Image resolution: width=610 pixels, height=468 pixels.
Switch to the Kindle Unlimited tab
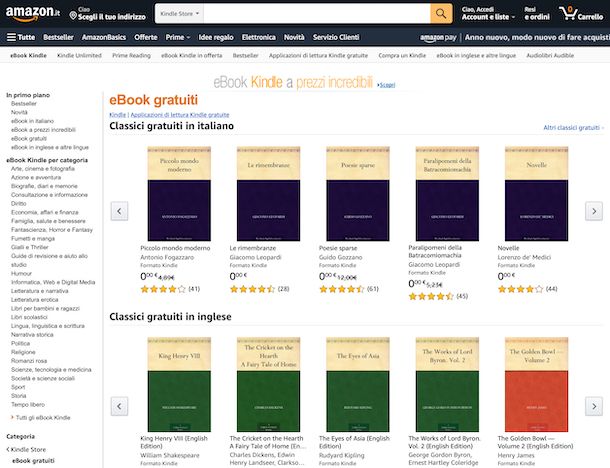click(79, 56)
